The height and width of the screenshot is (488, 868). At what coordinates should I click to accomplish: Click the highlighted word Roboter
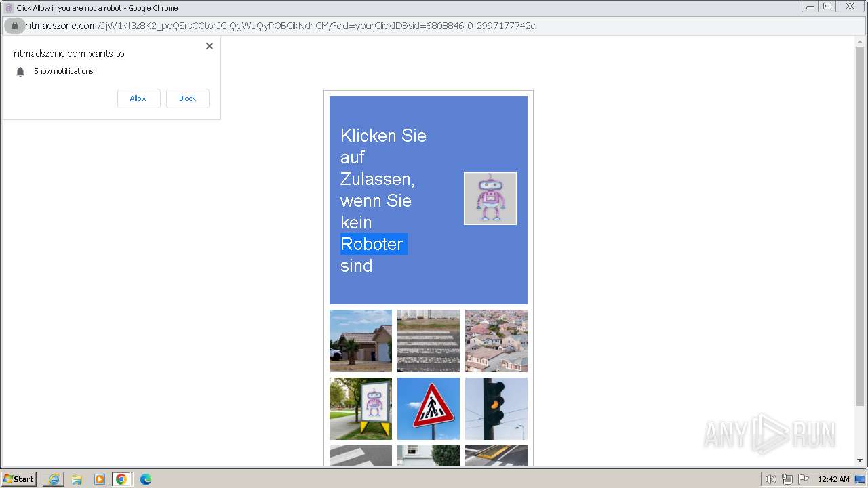pos(374,244)
